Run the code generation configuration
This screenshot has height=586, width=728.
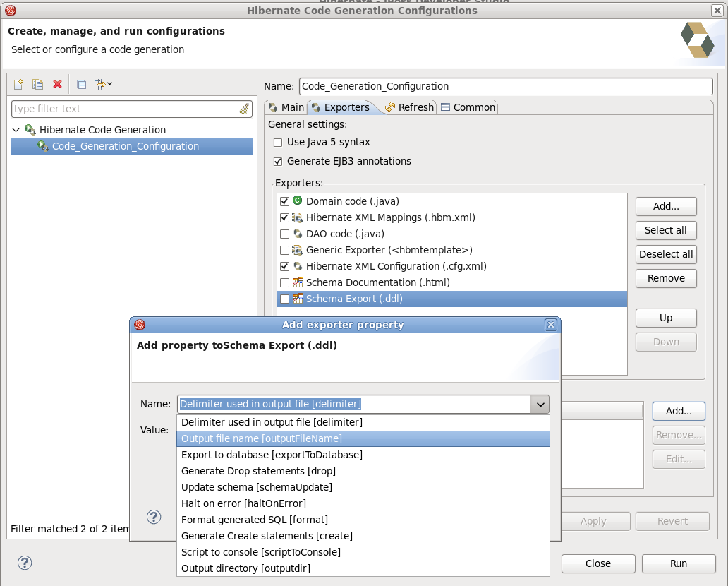[x=678, y=563]
